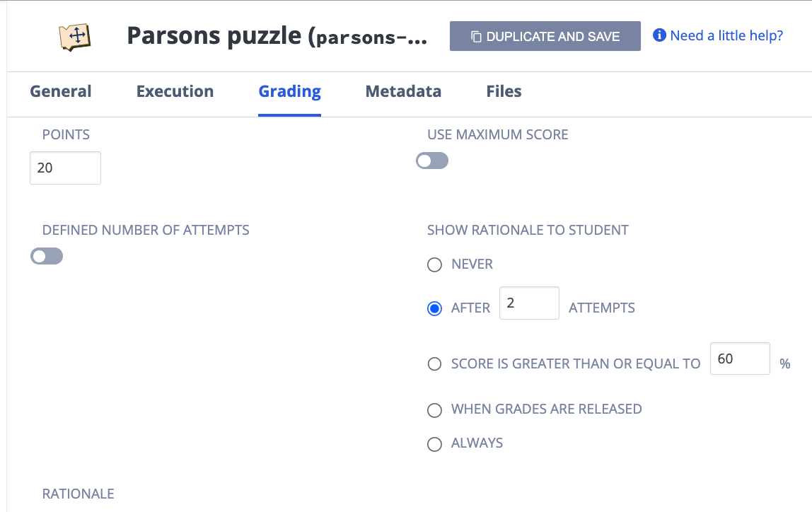Viewport: 812px width, 512px height.
Task: Click the Points input field
Action: click(65, 168)
